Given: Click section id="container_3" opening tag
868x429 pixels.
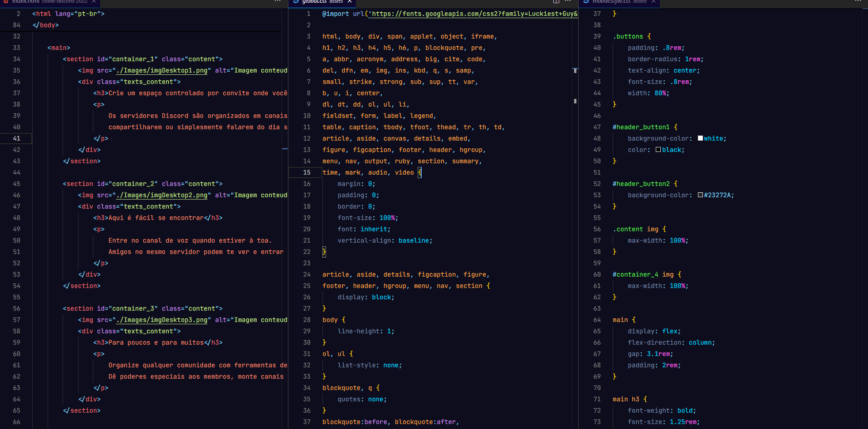Looking at the screenshot, I should [x=143, y=308].
